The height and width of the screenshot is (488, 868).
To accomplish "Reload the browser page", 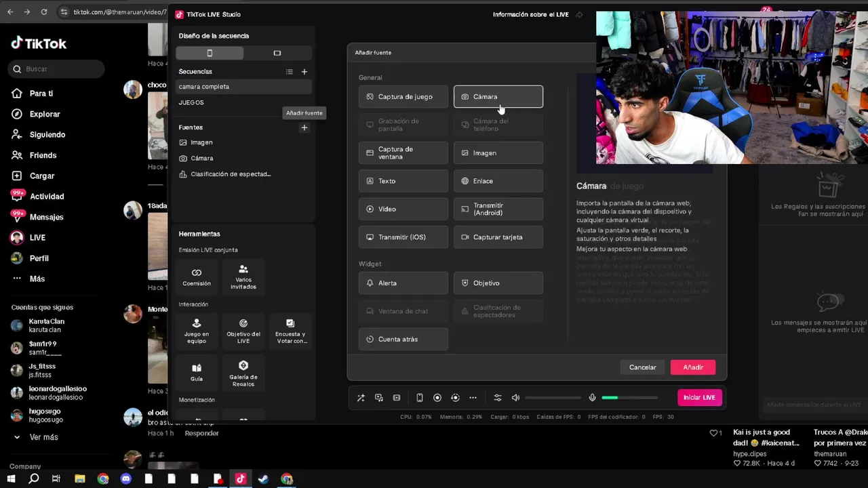I will click(x=44, y=12).
